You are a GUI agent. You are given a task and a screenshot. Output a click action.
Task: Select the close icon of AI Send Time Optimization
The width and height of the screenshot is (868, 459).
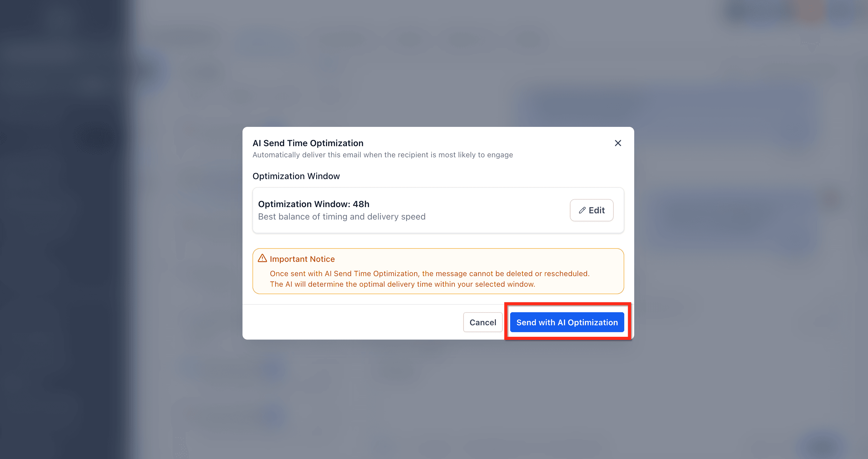618,143
